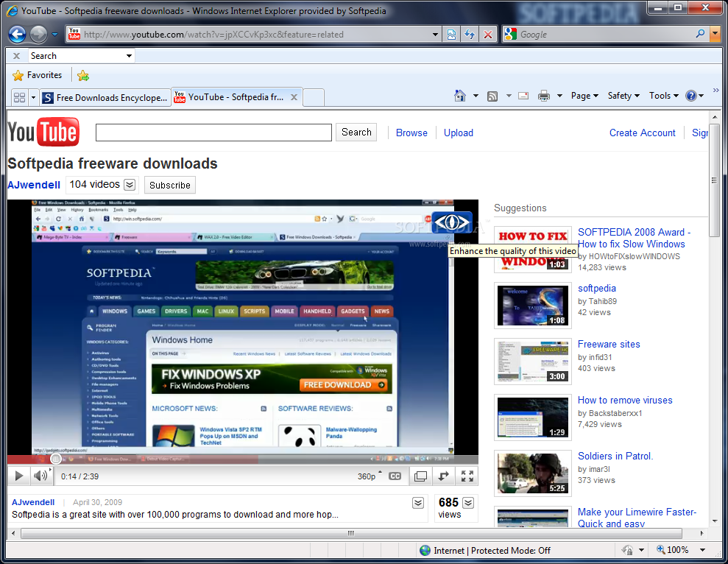
Task: Click the YouTube Search button
Action: click(356, 133)
